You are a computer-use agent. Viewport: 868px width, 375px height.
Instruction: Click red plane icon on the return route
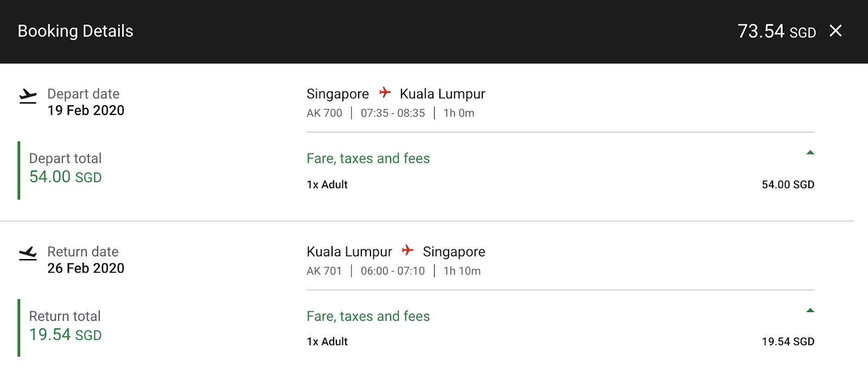[407, 250]
